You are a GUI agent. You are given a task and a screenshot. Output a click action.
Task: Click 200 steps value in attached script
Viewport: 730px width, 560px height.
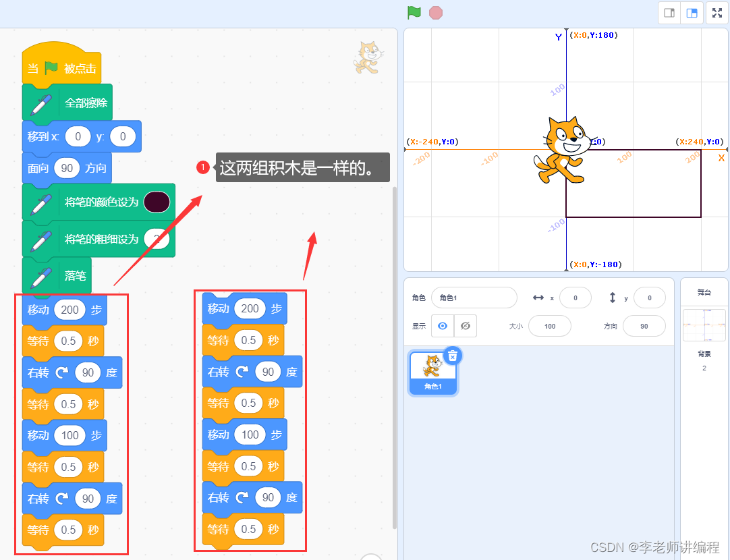70,310
